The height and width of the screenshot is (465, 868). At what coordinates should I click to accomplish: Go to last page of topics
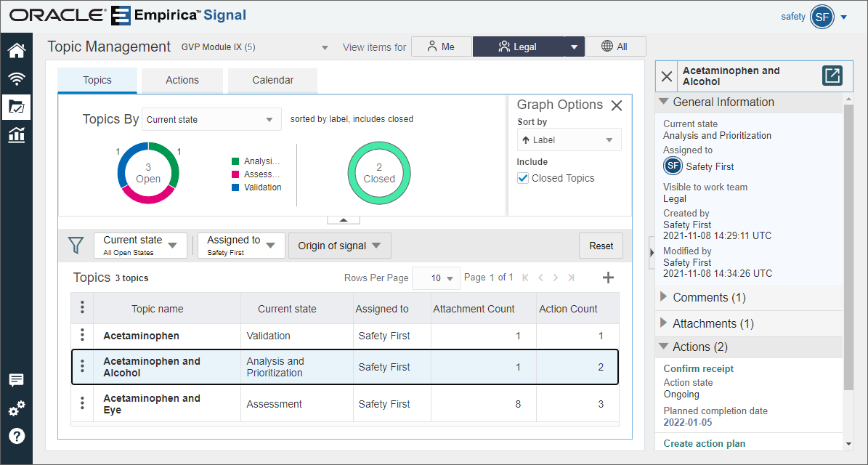coord(571,278)
